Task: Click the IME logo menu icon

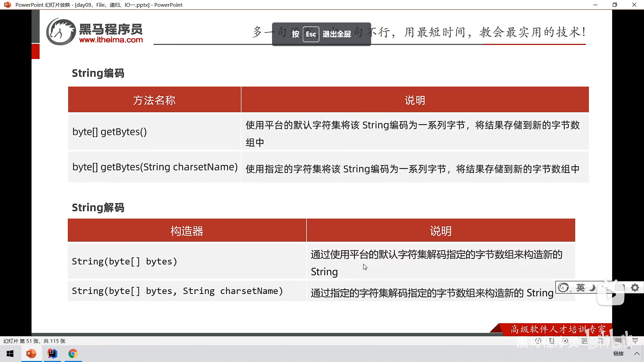Action: tap(563, 288)
